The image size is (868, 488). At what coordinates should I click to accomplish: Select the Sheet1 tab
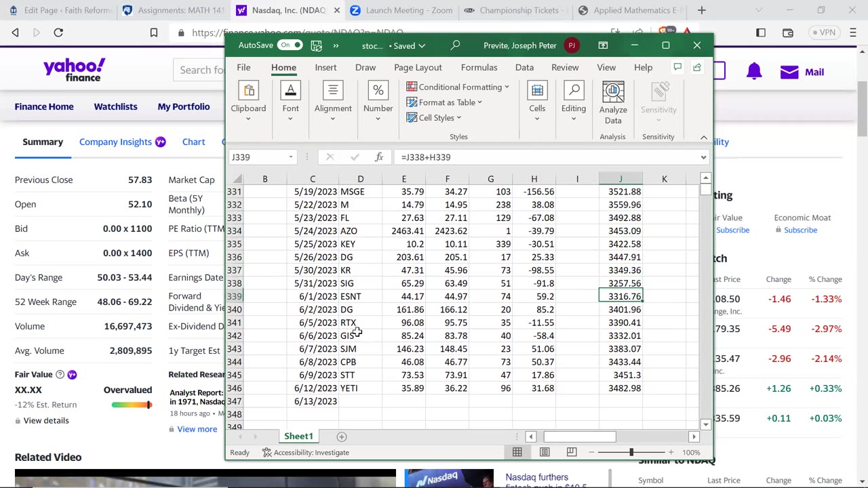(x=298, y=436)
